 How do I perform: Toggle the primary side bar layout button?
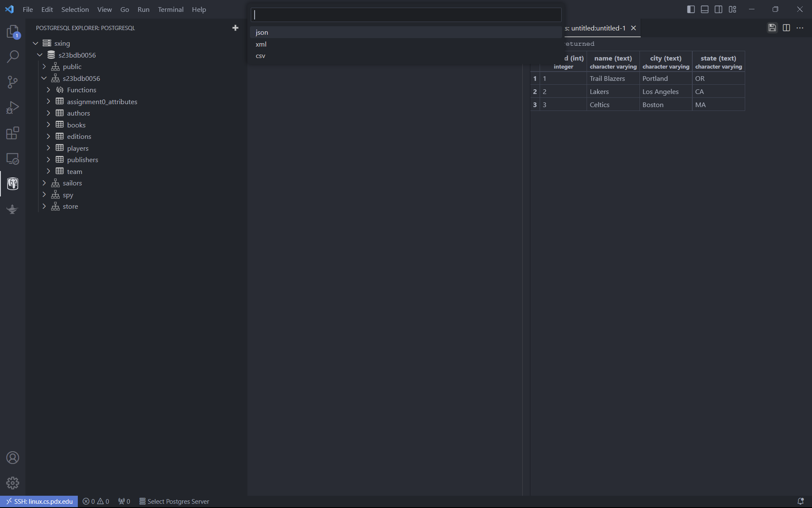[x=691, y=9]
